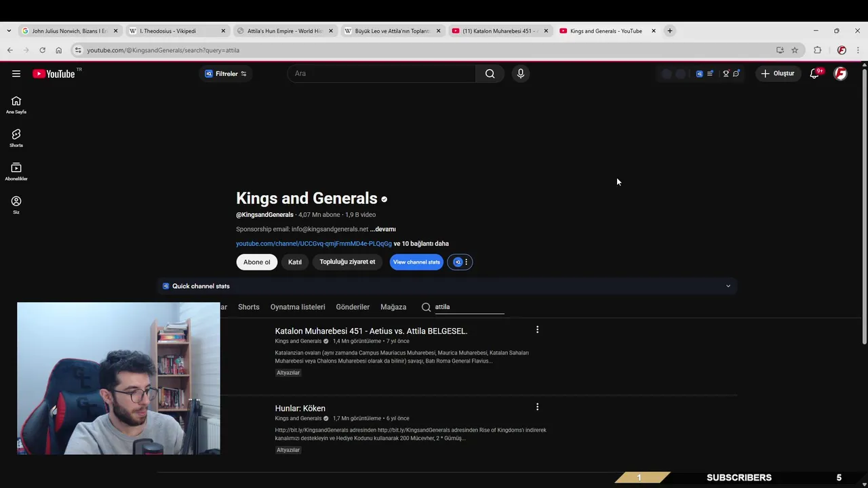The height and width of the screenshot is (488, 868).
Task: Switch to Büyük Leo ve Attila tab
Action: point(393,30)
